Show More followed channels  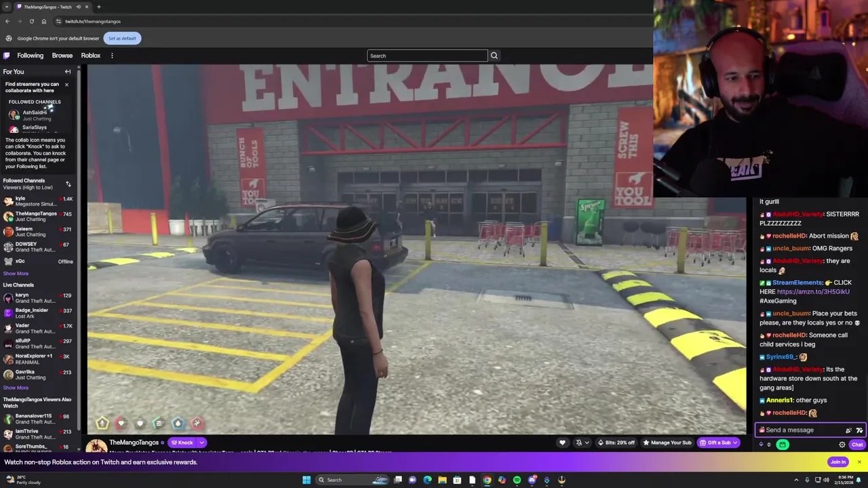coord(16,274)
